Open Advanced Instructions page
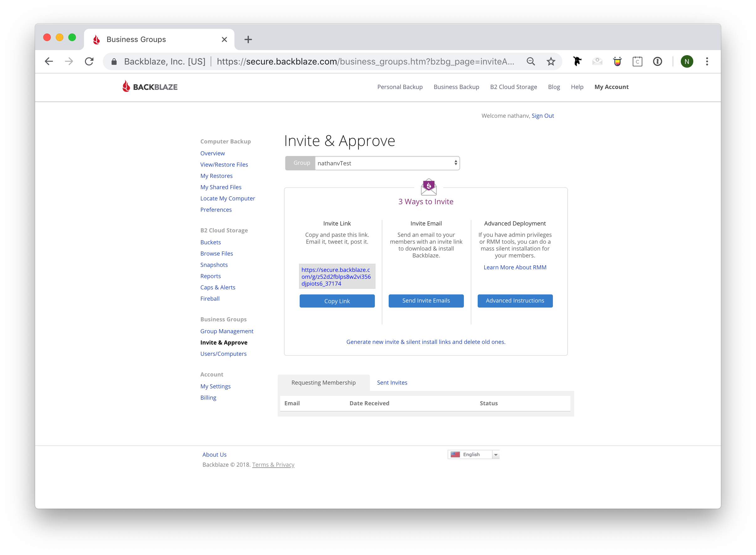The width and height of the screenshot is (756, 555). [x=515, y=301]
